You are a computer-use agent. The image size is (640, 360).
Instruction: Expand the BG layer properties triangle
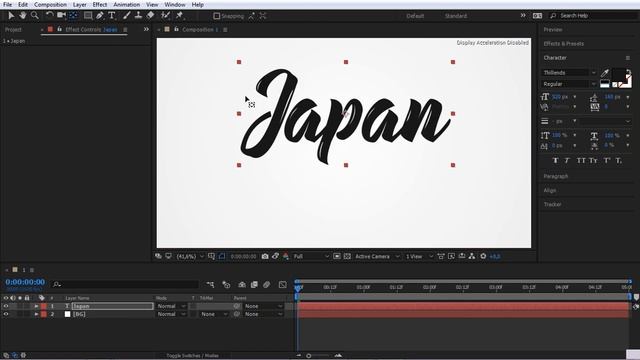[36, 314]
